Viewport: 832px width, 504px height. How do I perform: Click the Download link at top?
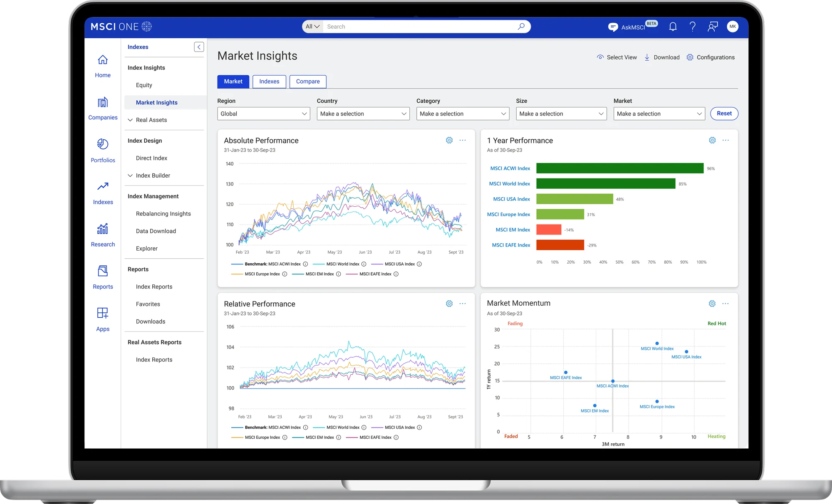[x=662, y=57]
